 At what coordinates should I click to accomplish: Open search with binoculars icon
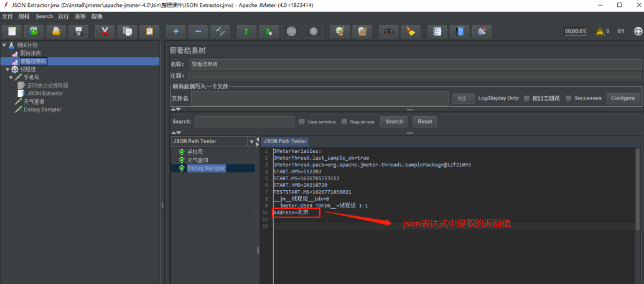pos(388,31)
